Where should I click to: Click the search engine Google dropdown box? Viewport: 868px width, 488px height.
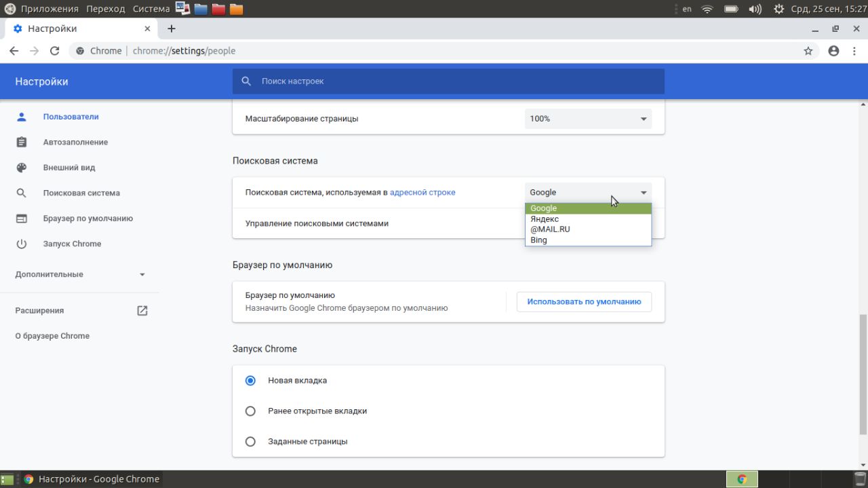pyautogui.click(x=588, y=193)
